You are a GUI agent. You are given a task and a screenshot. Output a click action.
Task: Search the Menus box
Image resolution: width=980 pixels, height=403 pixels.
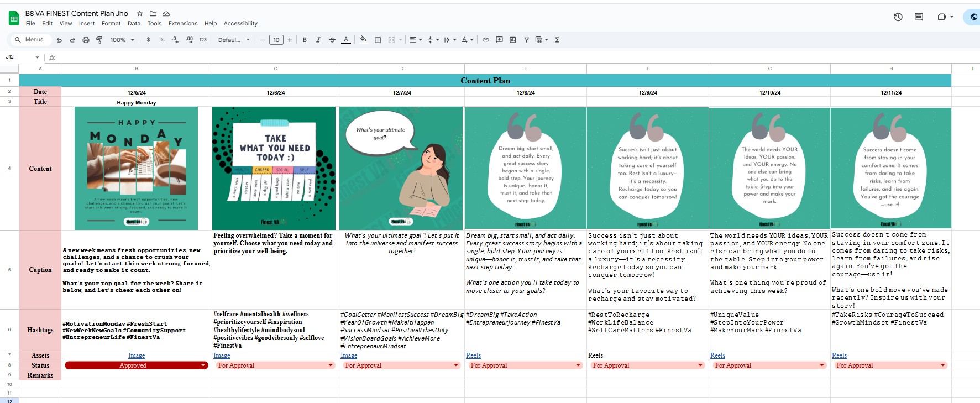coord(30,40)
